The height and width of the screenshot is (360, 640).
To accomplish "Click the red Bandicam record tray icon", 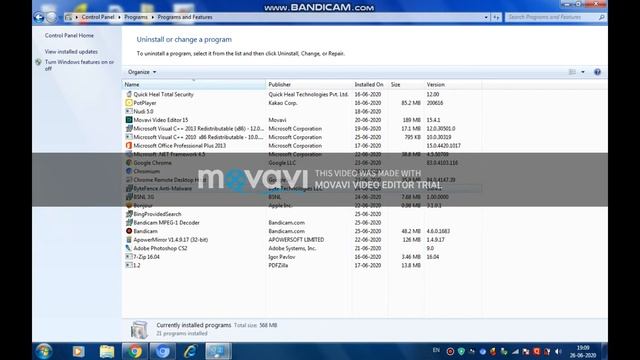I will tap(450, 351).
